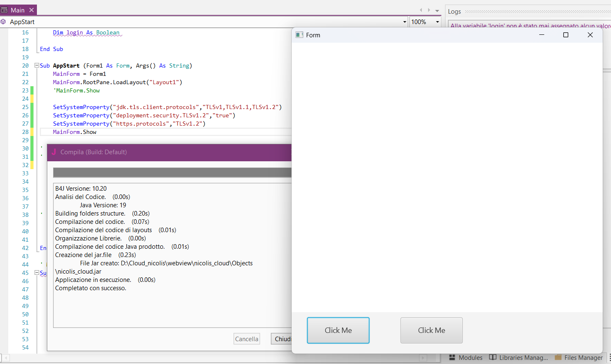Image resolution: width=611 pixels, height=364 pixels.
Task: Switch to the Main code tab
Action: pos(18,10)
